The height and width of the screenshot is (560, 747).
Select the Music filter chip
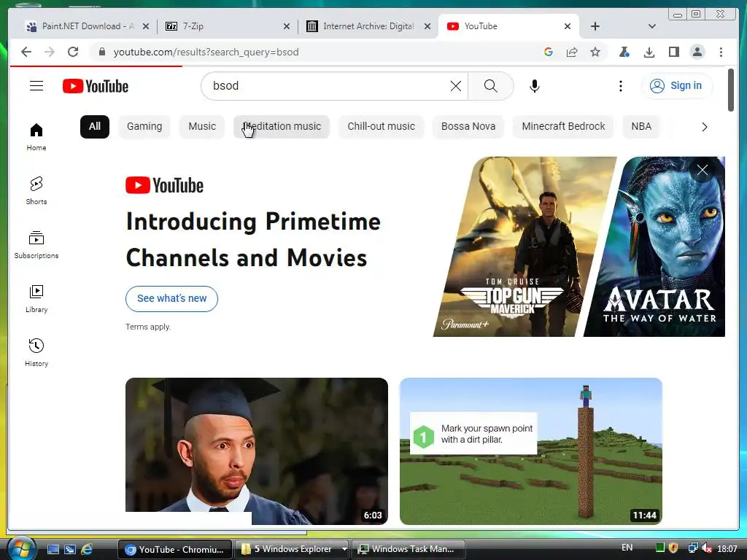(202, 127)
